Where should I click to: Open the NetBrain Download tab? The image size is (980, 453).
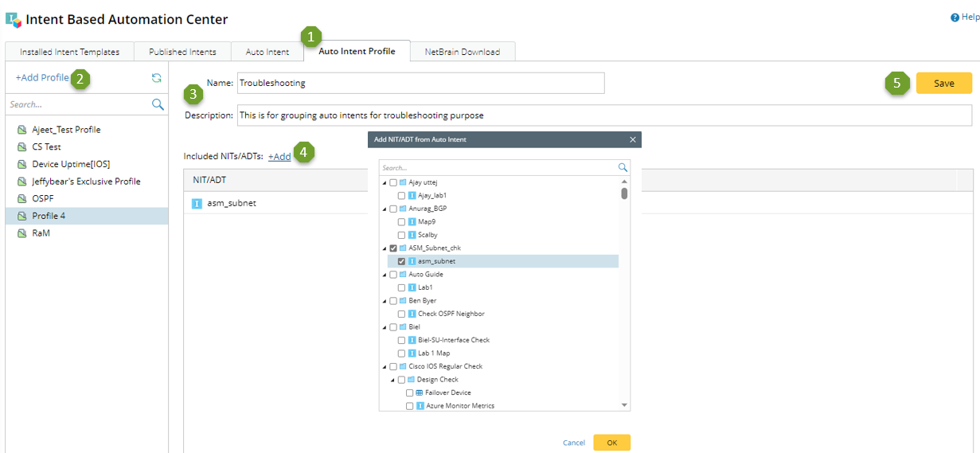[462, 52]
